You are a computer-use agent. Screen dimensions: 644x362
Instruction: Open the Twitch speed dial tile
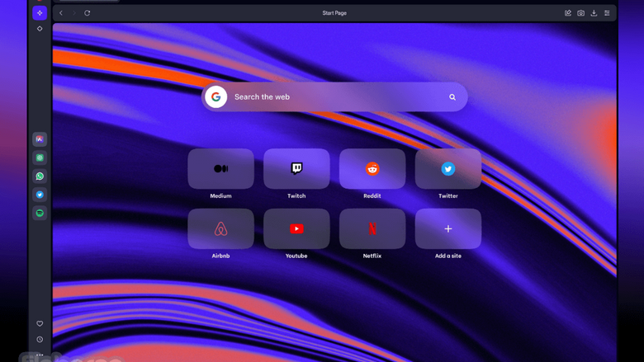click(x=296, y=169)
